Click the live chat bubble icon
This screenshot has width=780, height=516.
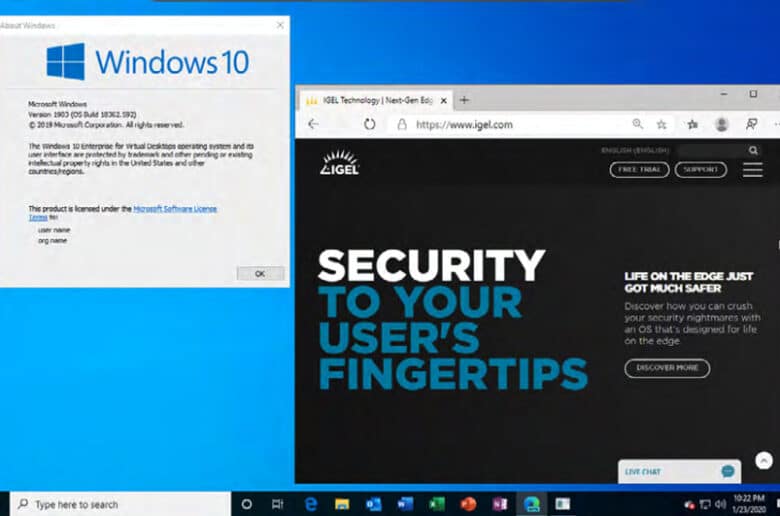point(728,471)
